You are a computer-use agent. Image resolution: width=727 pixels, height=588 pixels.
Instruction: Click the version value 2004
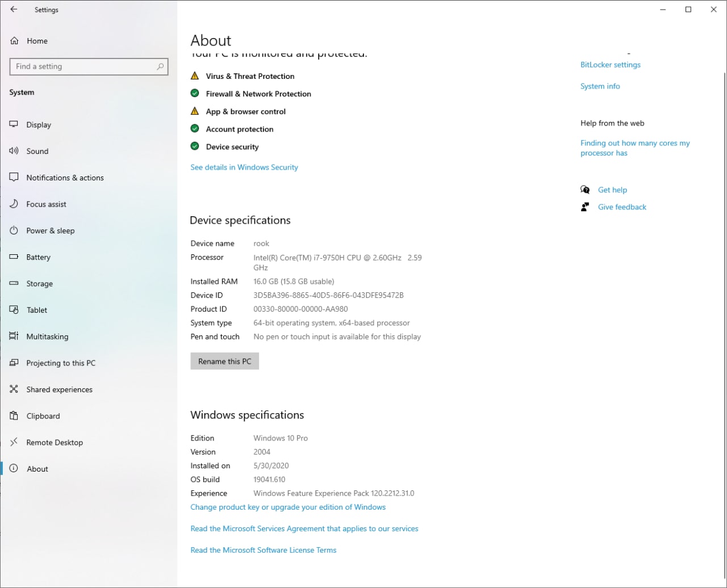(262, 452)
